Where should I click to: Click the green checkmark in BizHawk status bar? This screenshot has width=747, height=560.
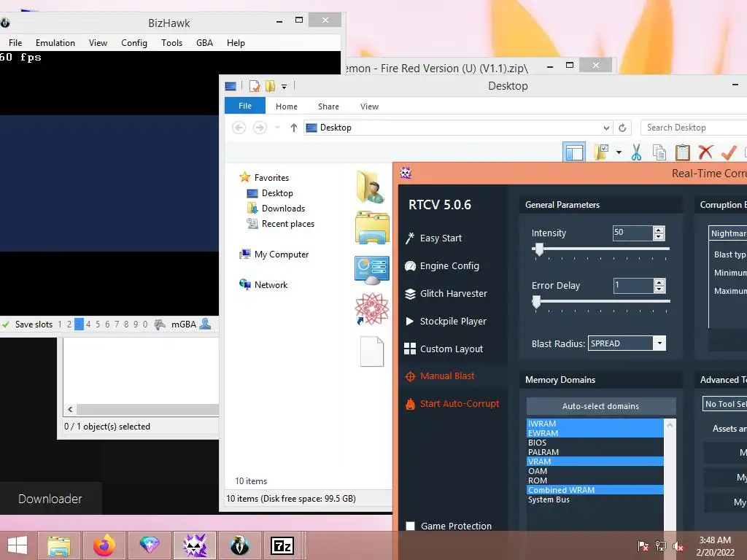pyautogui.click(x=6, y=324)
